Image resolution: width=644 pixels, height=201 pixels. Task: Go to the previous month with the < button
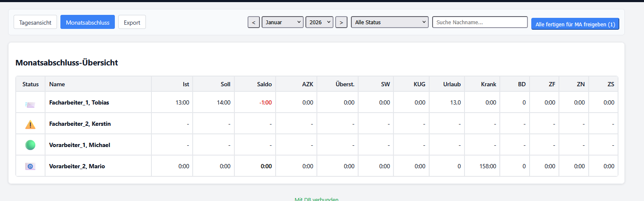click(x=254, y=22)
